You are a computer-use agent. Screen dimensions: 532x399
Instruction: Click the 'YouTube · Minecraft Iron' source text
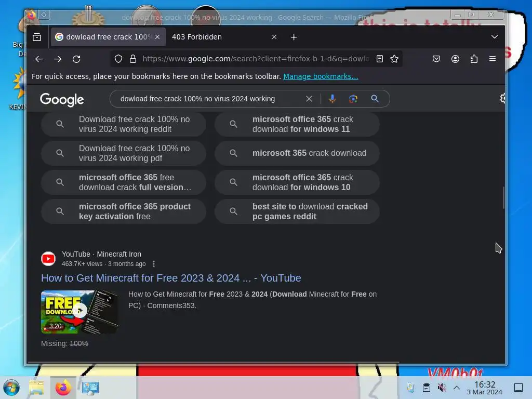point(101,254)
